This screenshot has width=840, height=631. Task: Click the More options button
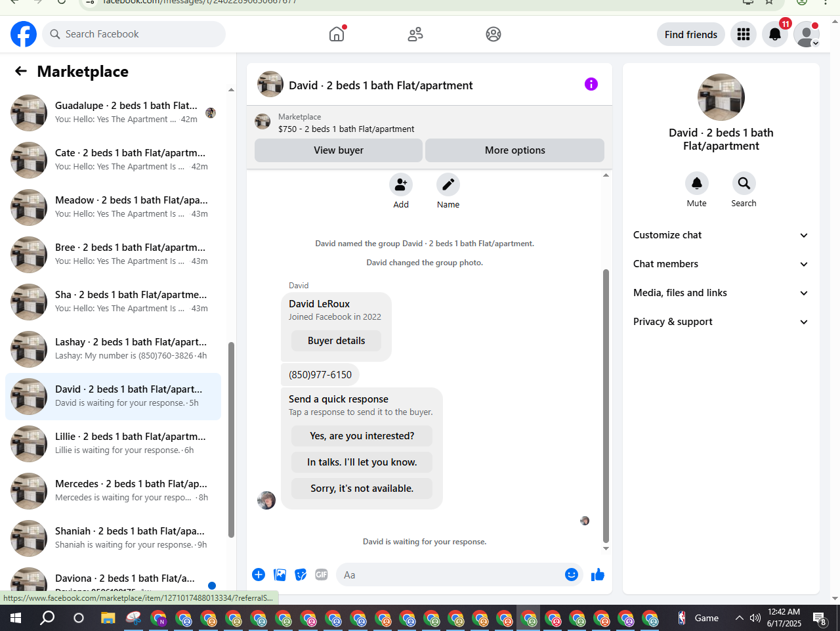click(x=515, y=150)
